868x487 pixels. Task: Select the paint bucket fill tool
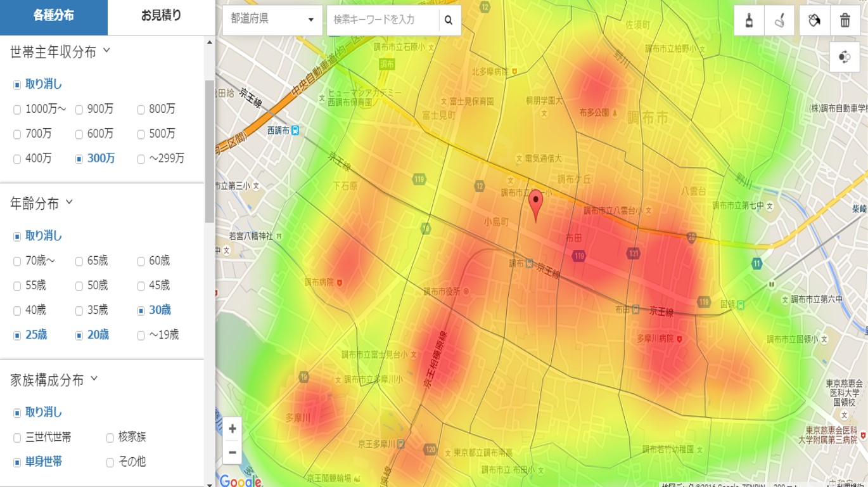tap(814, 20)
